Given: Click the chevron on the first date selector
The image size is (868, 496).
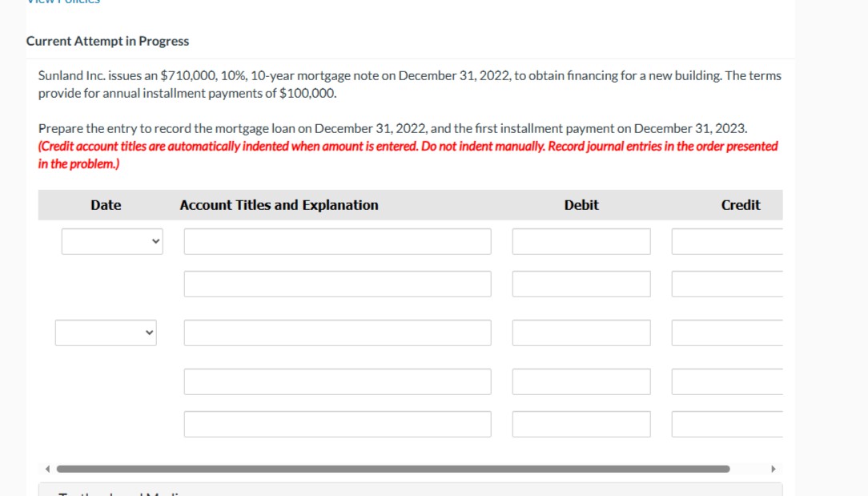Looking at the screenshot, I should 155,240.
